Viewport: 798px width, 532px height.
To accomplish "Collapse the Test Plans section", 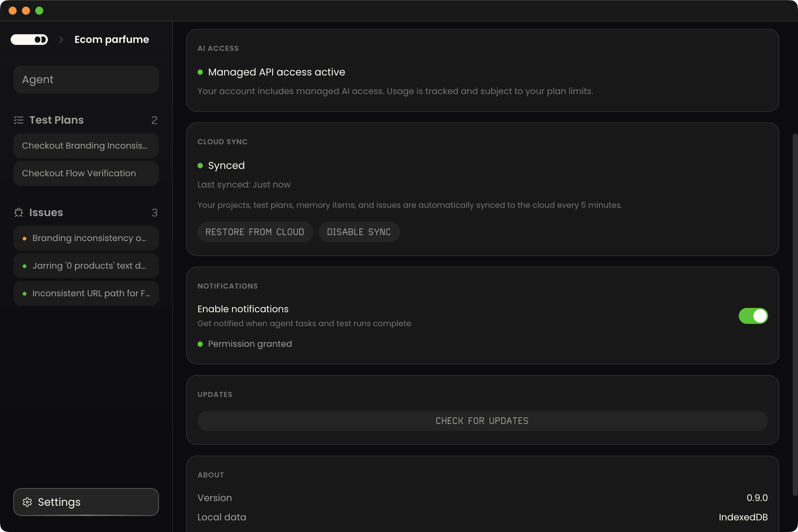I will click(56, 120).
